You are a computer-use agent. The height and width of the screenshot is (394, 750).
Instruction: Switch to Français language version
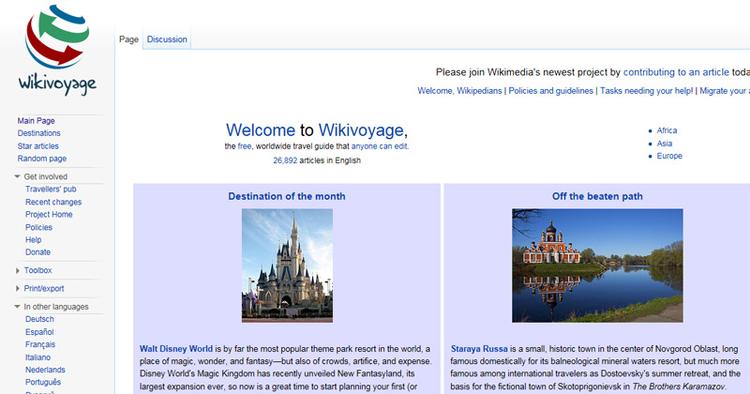40,344
